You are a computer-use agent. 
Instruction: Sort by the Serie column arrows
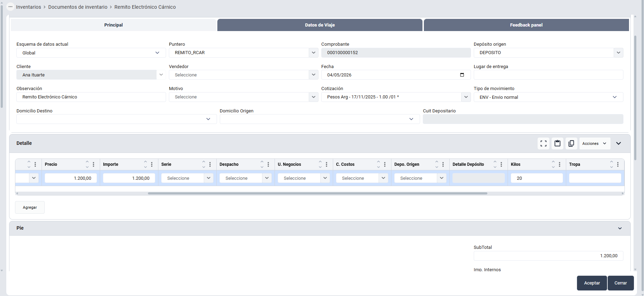tap(204, 164)
